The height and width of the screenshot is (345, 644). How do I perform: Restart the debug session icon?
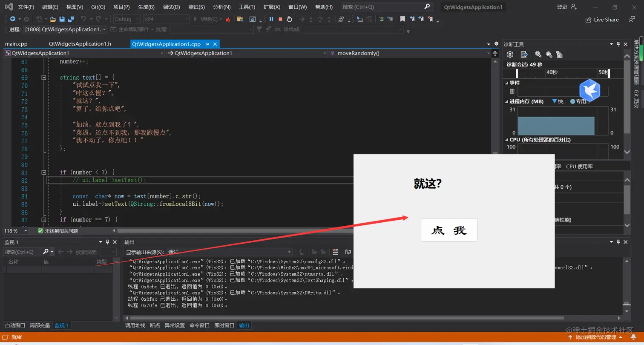(290, 19)
